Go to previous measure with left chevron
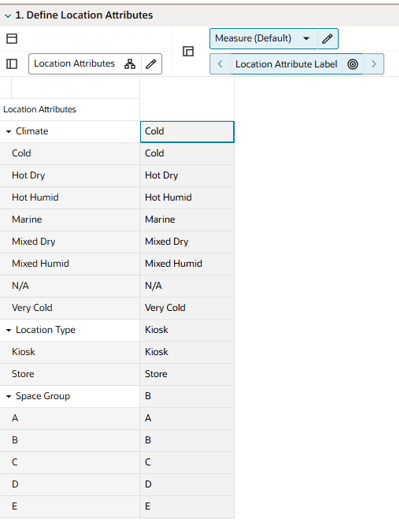 pos(220,64)
